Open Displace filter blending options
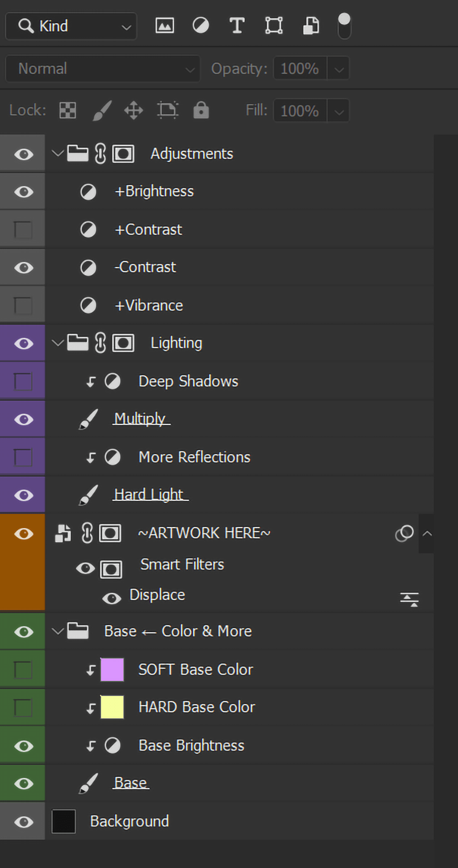458x868 pixels. (409, 599)
